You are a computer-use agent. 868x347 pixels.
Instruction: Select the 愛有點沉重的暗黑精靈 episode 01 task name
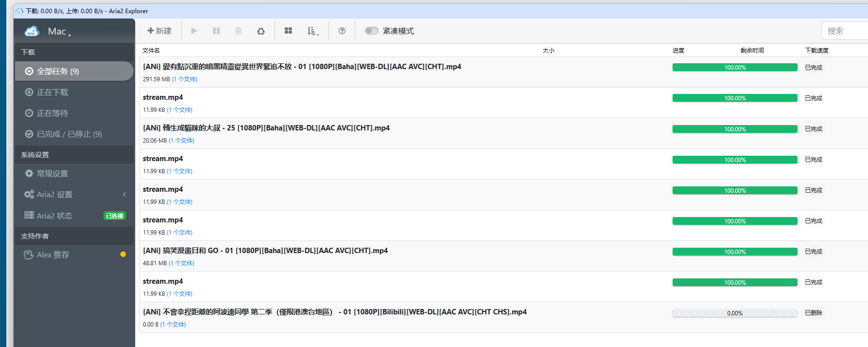302,67
